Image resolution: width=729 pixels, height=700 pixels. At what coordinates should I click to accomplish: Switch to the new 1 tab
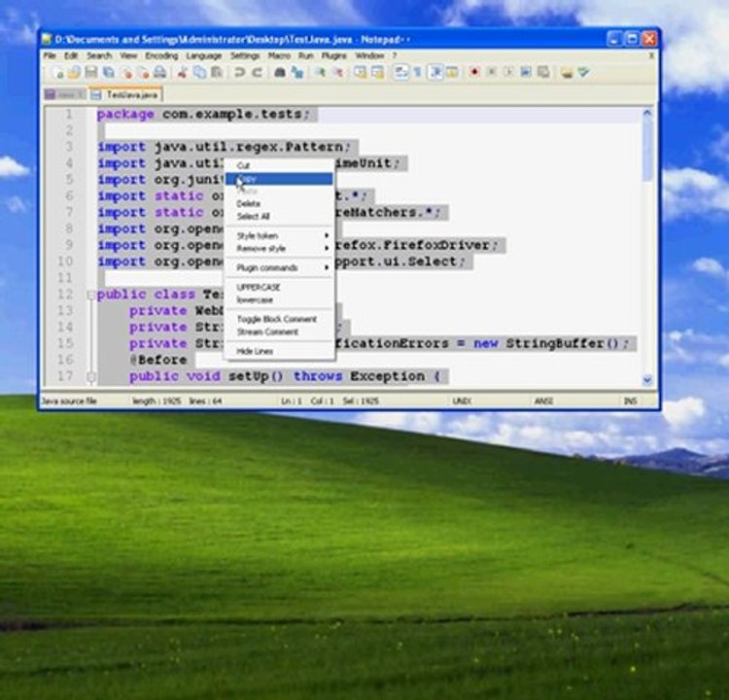coord(64,95)
